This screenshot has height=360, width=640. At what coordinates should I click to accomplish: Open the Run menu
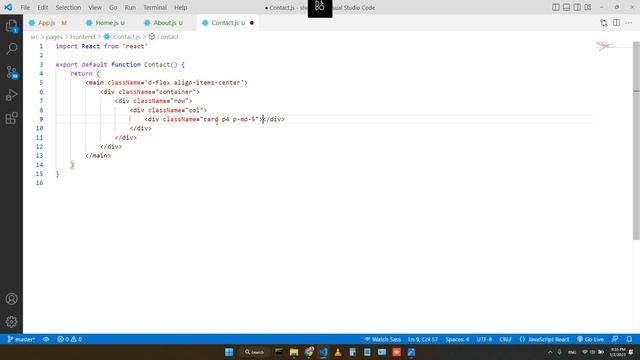click(130, 7)
